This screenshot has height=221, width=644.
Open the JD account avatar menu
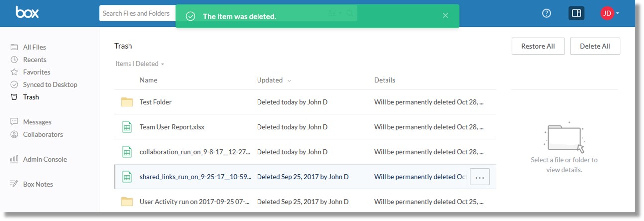click(x=610, y=14)
